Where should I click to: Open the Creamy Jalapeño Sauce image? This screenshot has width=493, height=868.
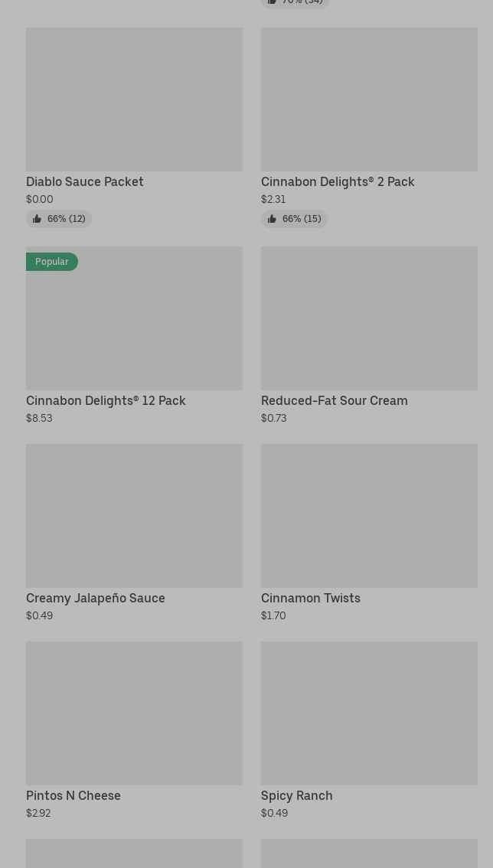pos(134,515)
